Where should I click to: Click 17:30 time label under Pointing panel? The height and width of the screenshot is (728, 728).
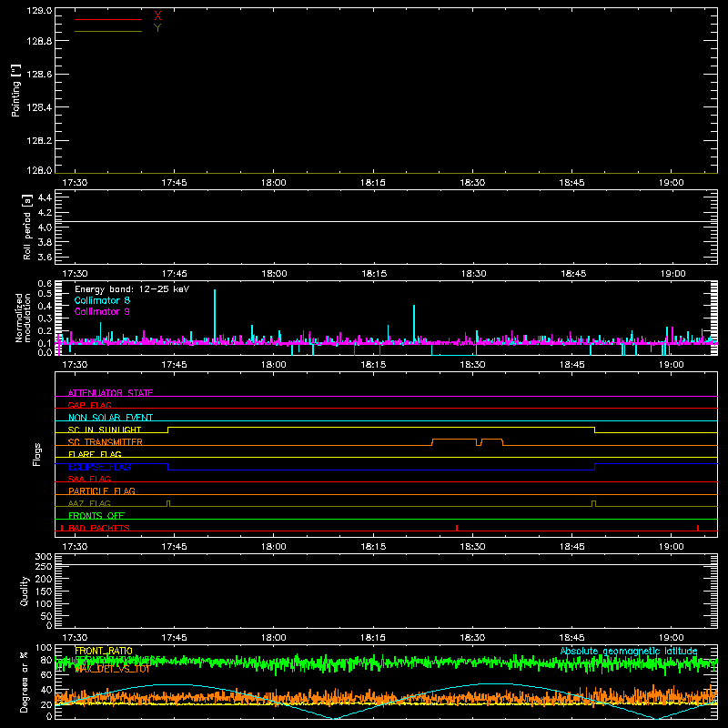click(x=75, y=183)
